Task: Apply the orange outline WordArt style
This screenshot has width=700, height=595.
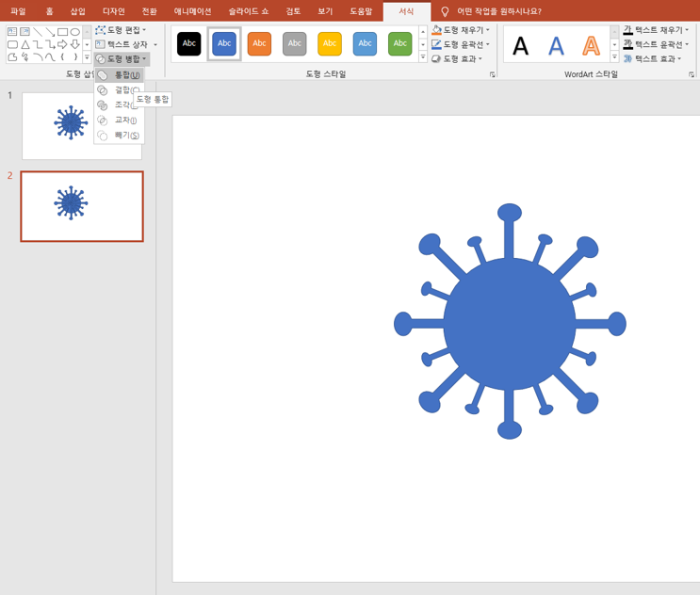Action: 591,45
